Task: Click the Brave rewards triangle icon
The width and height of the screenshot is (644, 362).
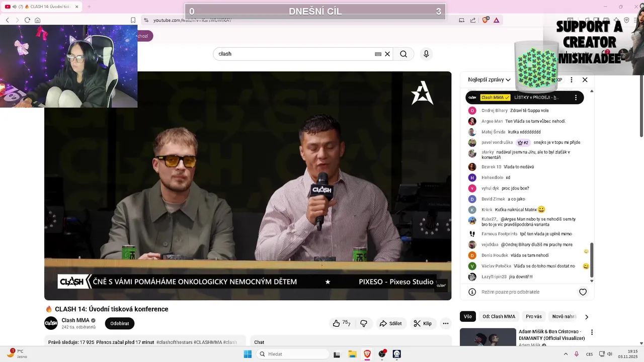Action: coord(496,20)
